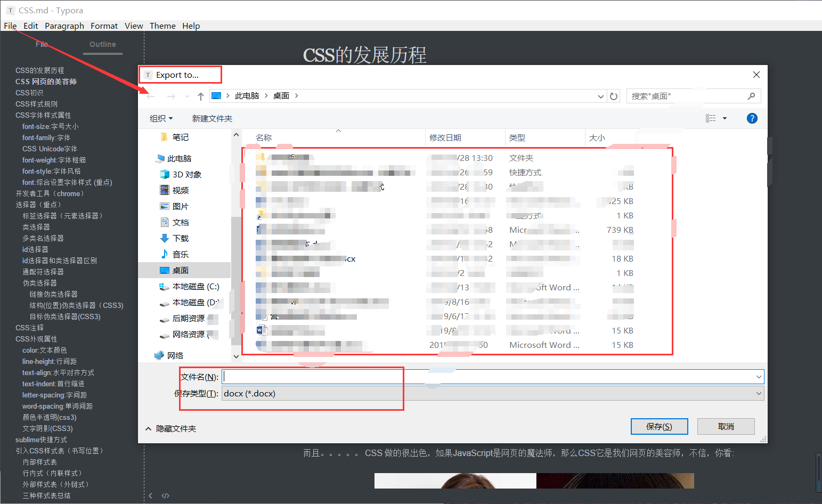822x504 pixels.
Task: Select 此电脑 in navigation pane
Action: click(x=179, y=159)
